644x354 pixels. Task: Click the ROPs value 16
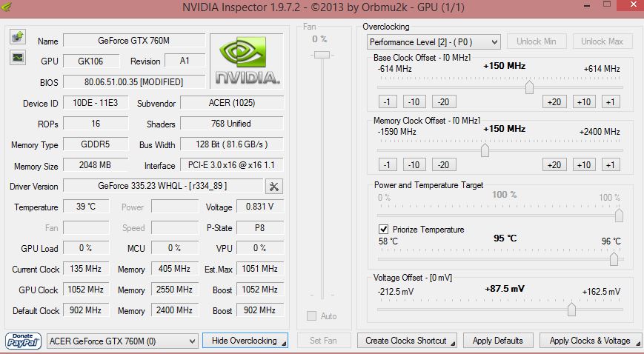pyautogui.click(x=96, y=123)
